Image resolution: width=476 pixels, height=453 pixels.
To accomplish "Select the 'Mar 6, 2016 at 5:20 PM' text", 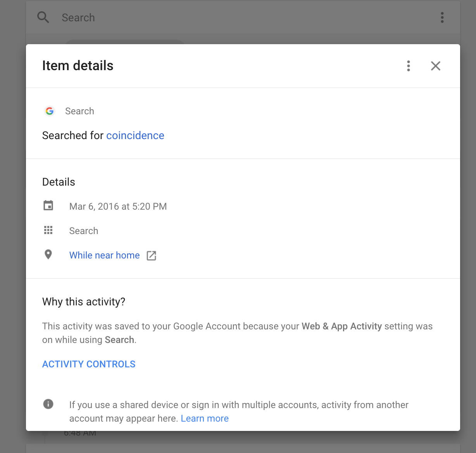I will tap(118, 207).
